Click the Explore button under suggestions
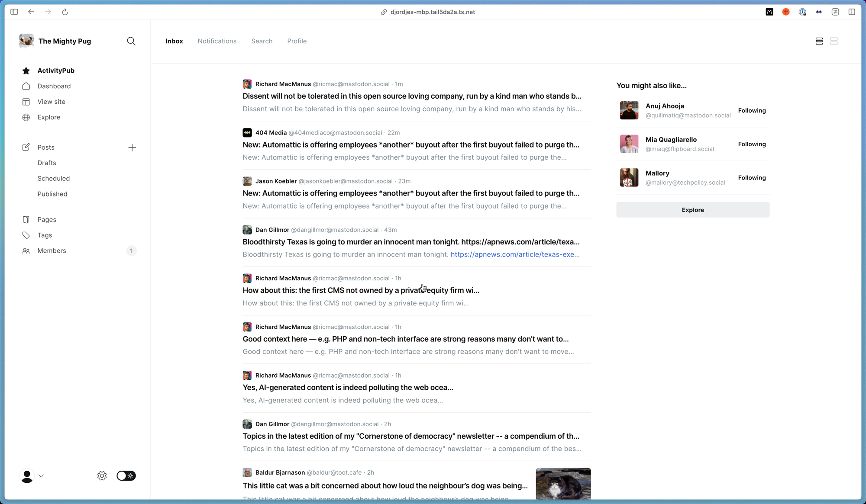Screen dimensions: 866x504 click(x=692, y=210)
